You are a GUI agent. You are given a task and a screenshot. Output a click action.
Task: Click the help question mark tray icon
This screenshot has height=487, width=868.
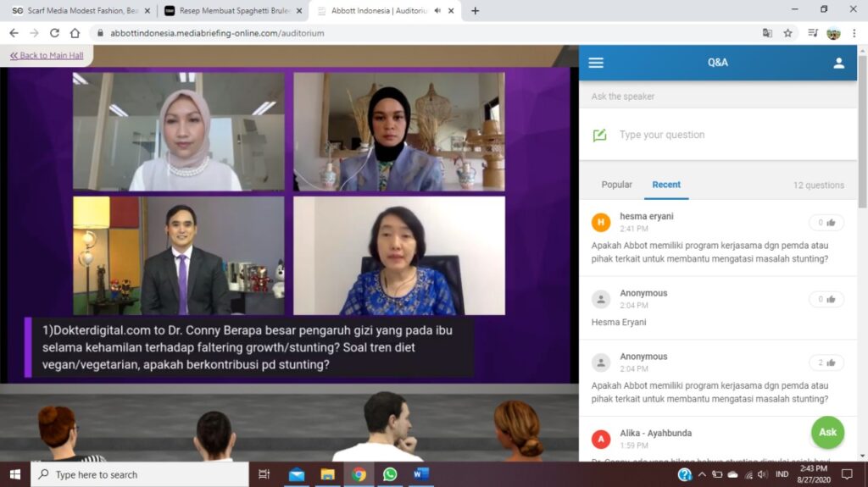click(685, 474)
